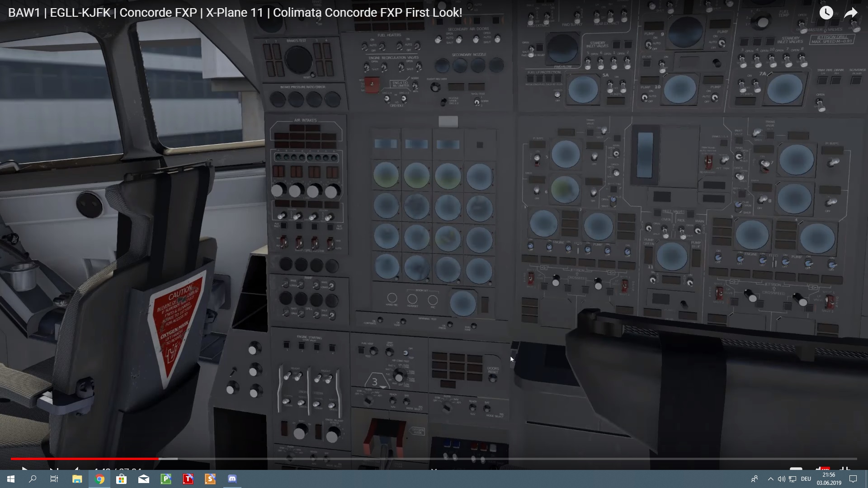This screenshot has height=488, width=868.
Task: Open Google Chrome from the taskbar
Action: (99, 479)
